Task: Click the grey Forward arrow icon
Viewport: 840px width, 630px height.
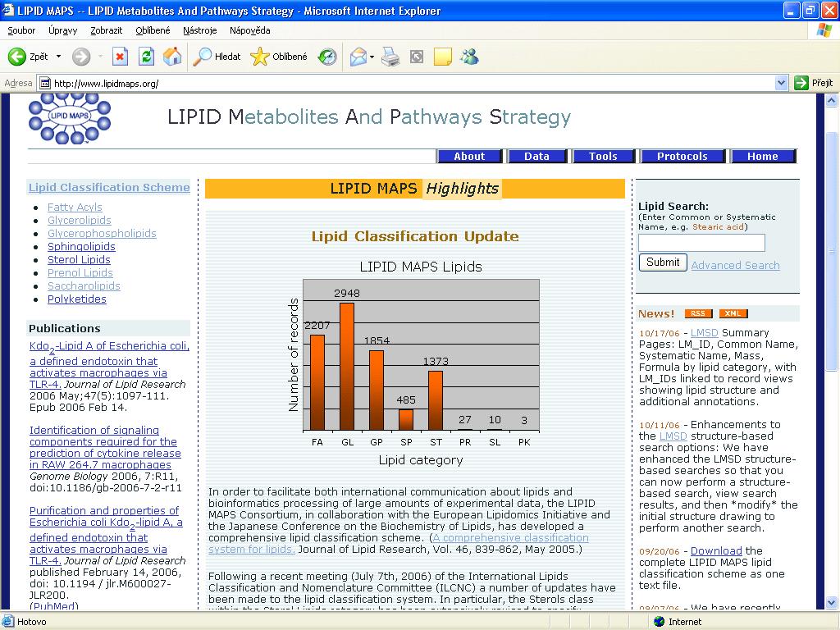Action: coord(81,57)
